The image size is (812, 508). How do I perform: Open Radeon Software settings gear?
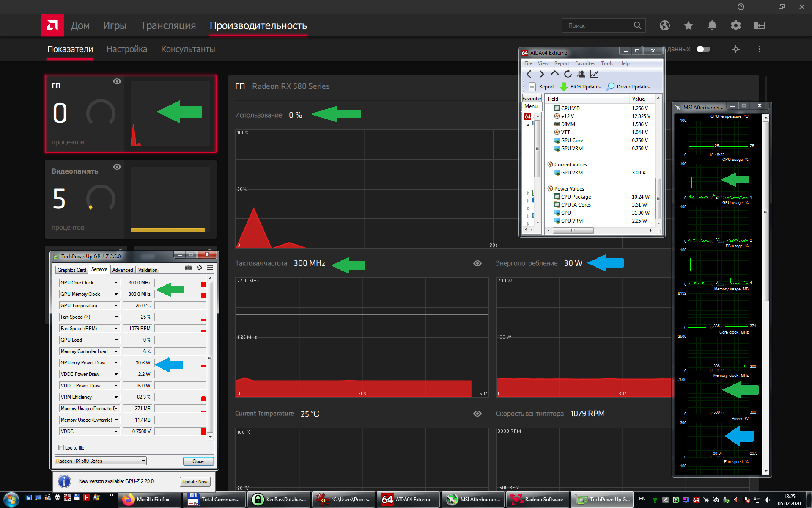(x=736, y=25)
